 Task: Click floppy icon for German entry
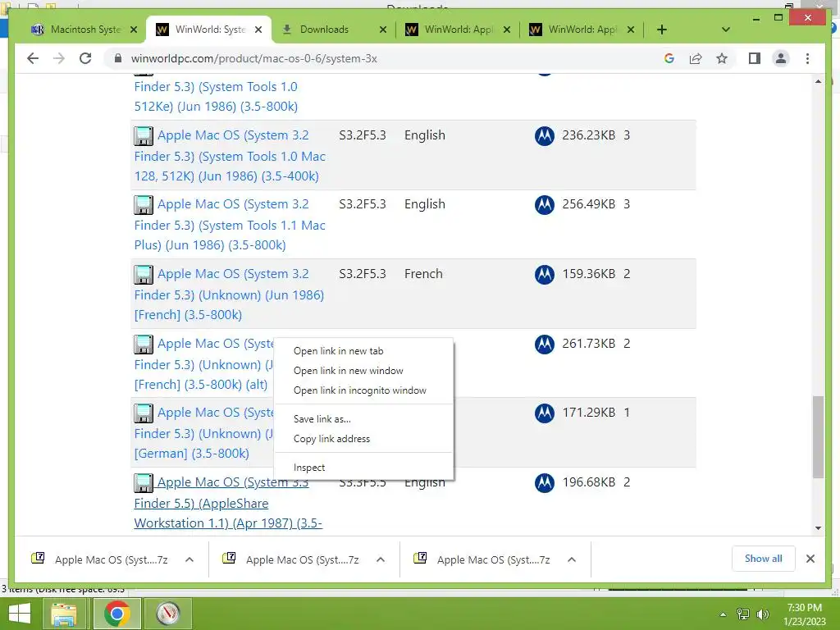pos(143,413)
